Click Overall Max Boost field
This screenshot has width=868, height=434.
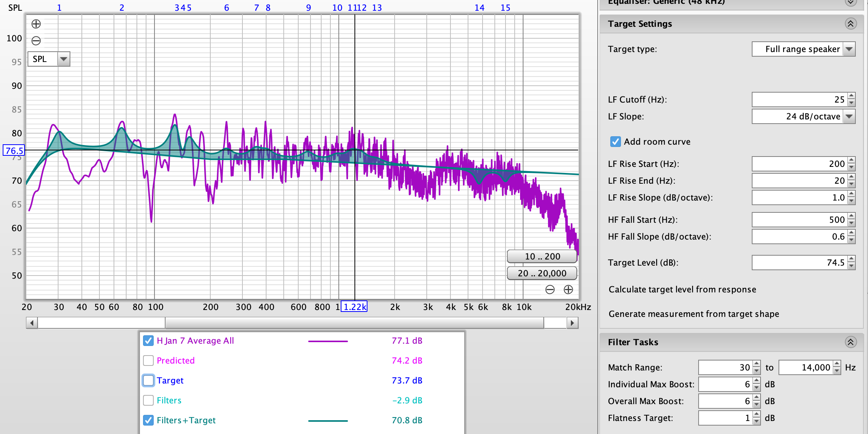725,401
